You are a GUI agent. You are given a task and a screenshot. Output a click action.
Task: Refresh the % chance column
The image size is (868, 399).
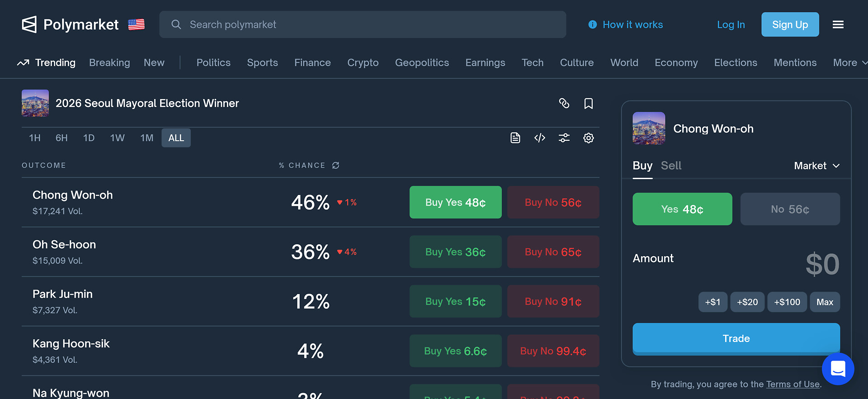[x=335, y=166]
